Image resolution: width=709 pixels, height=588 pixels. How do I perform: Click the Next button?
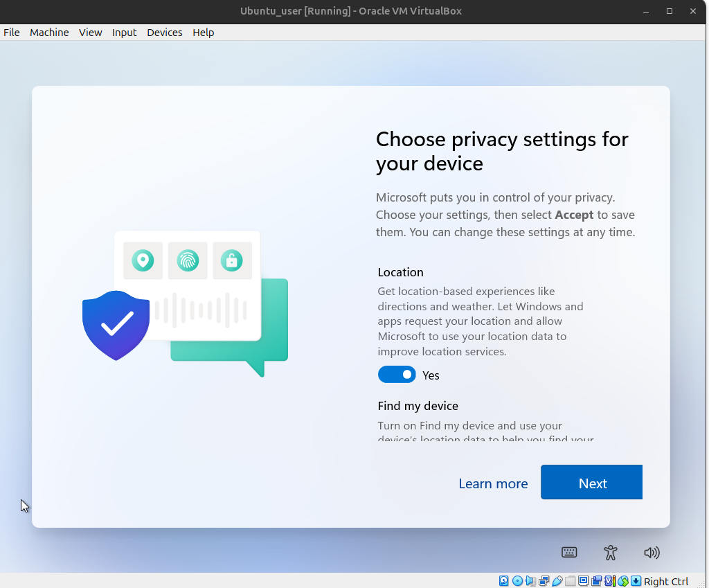tap(591, 482)
